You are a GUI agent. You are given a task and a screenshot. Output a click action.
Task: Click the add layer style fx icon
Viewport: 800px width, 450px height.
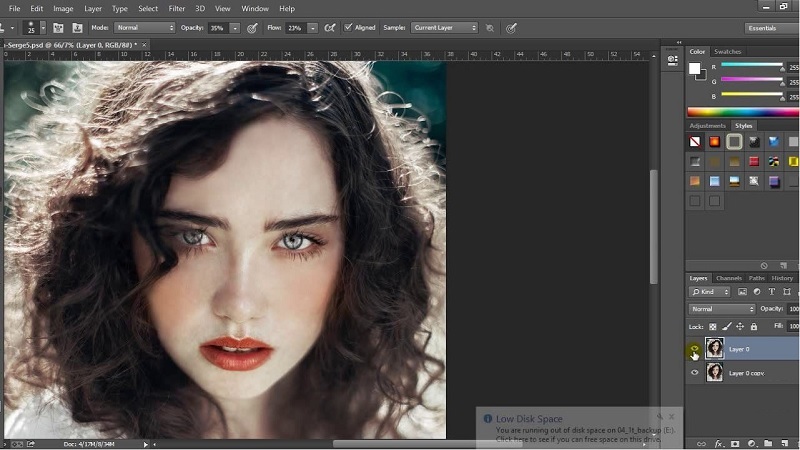pyautogui.click(x=718, y=444)
